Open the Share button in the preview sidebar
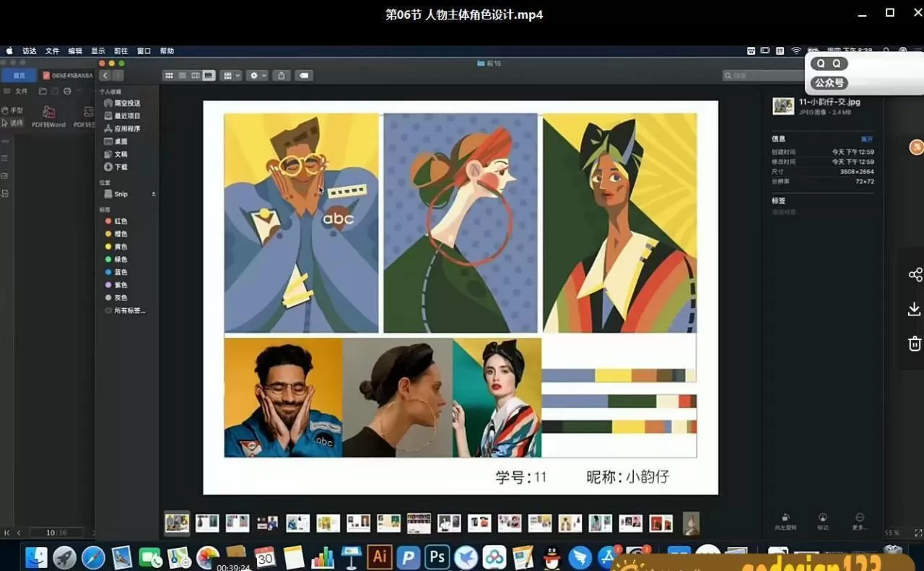 [915, 274]
